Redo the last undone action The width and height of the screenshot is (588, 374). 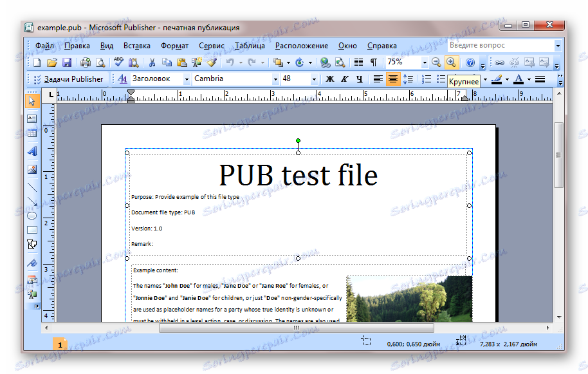(252, 62)
